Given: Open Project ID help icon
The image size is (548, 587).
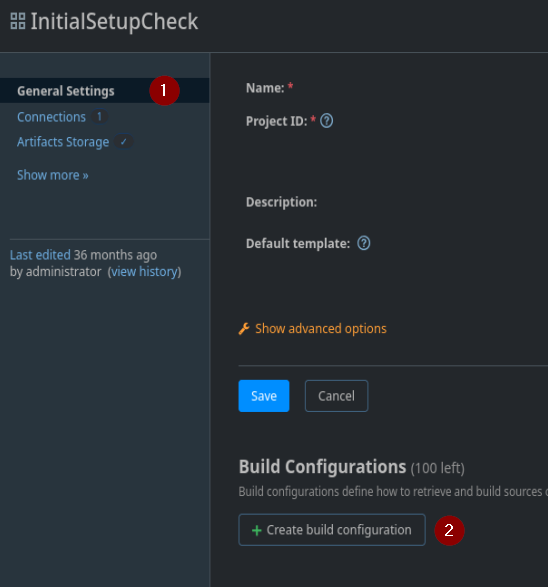Looking at the screenshot, I should (x=326, y=121).
